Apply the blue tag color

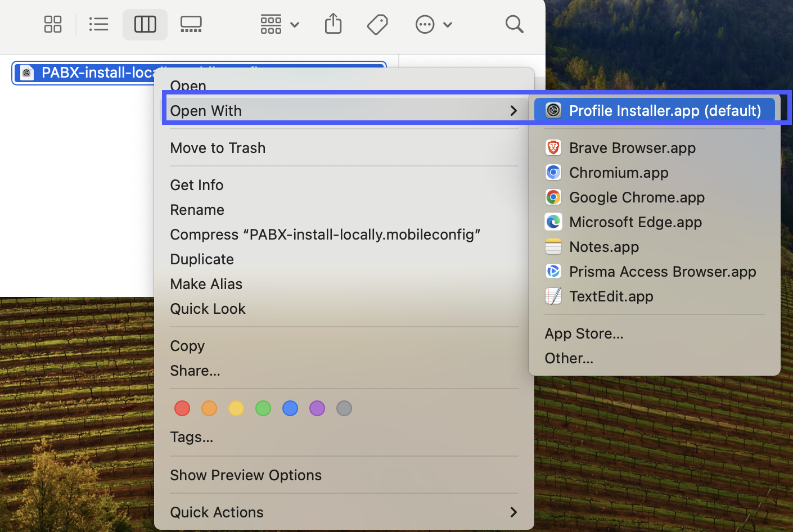pos(290,408)
